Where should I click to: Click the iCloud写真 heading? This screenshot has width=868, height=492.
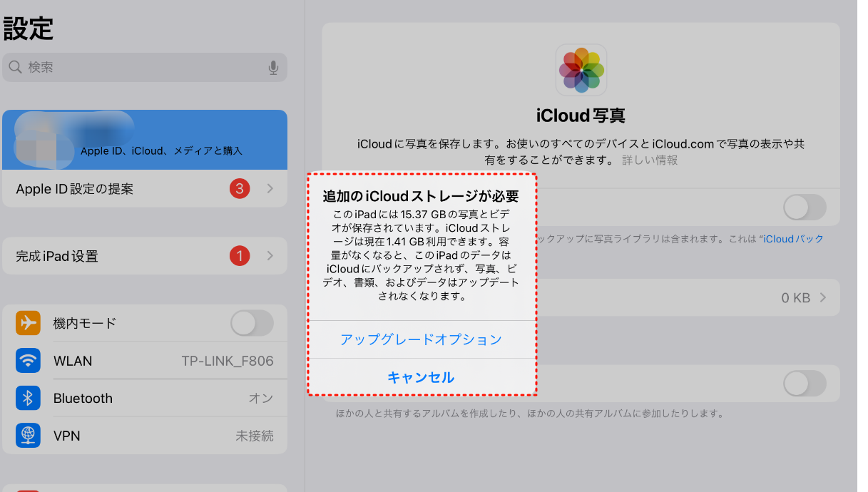click(x=581, y=116)
